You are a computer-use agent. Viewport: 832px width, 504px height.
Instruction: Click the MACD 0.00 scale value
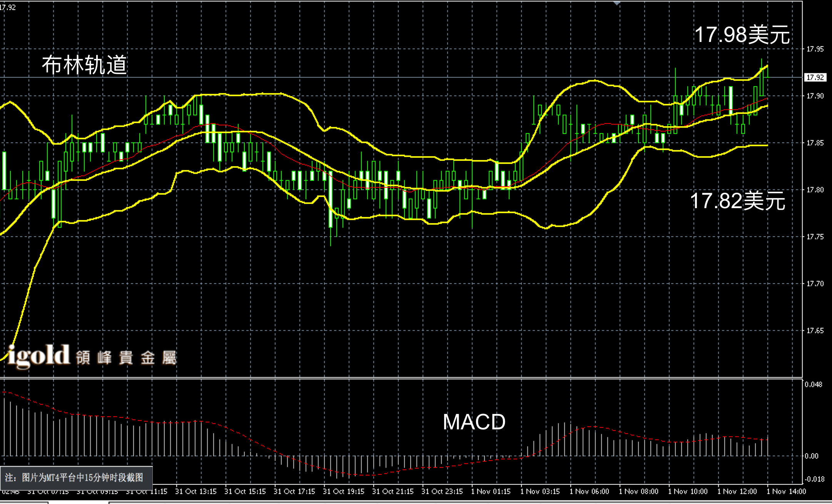click(x=811, y=456)
